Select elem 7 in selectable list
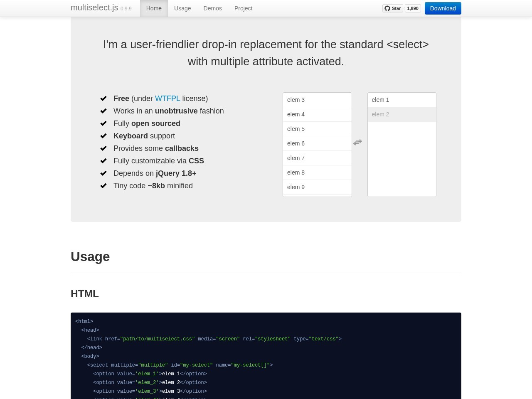532x399 pixels. point(317,158)
